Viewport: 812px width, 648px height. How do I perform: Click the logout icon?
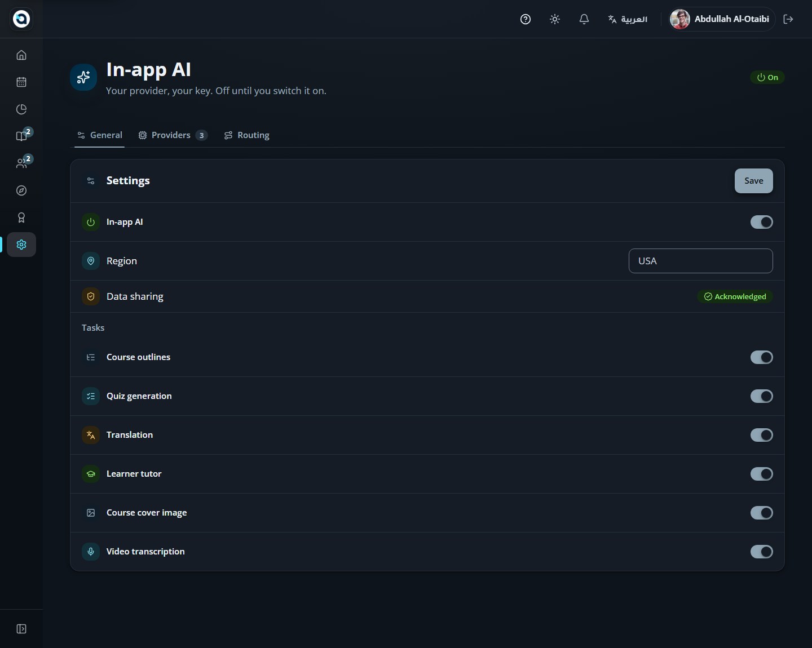788,19
